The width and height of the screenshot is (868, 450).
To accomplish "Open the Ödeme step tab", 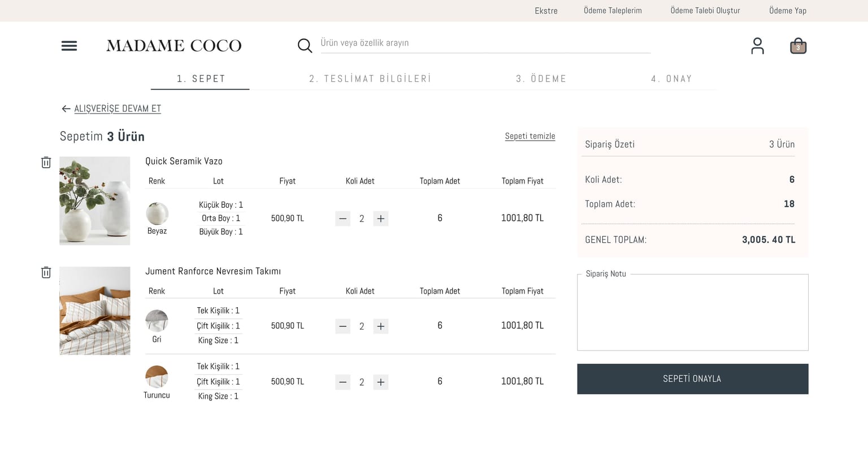I will click(x=541, y=78).
